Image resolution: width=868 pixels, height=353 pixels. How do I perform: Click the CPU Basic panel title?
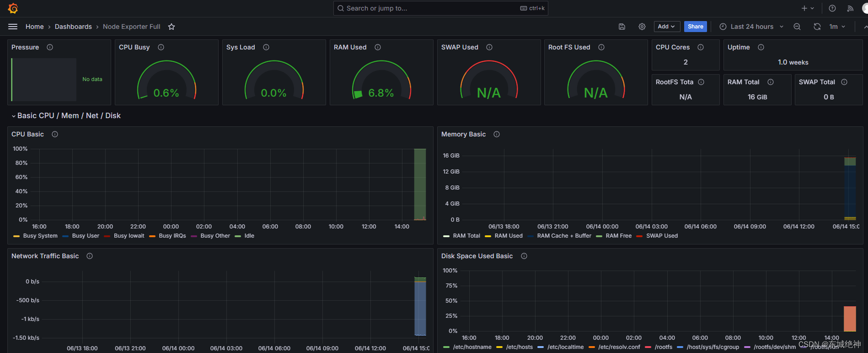coord(27,134)
